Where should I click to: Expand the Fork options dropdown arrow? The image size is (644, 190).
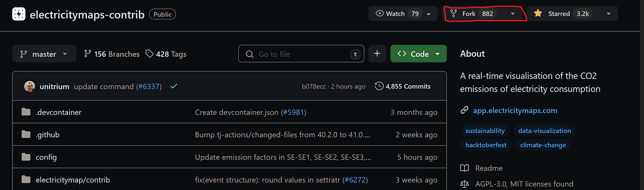click(513, 14)
